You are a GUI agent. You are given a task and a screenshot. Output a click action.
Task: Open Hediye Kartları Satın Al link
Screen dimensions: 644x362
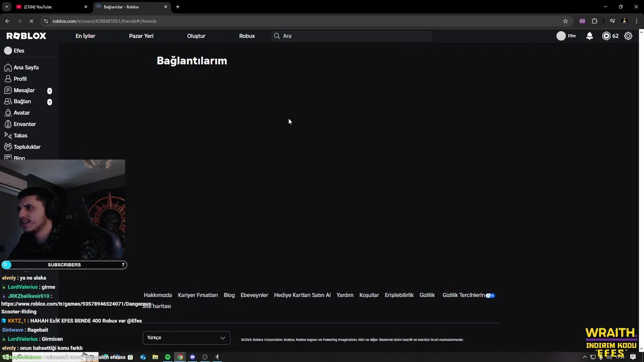pos(302,295)
